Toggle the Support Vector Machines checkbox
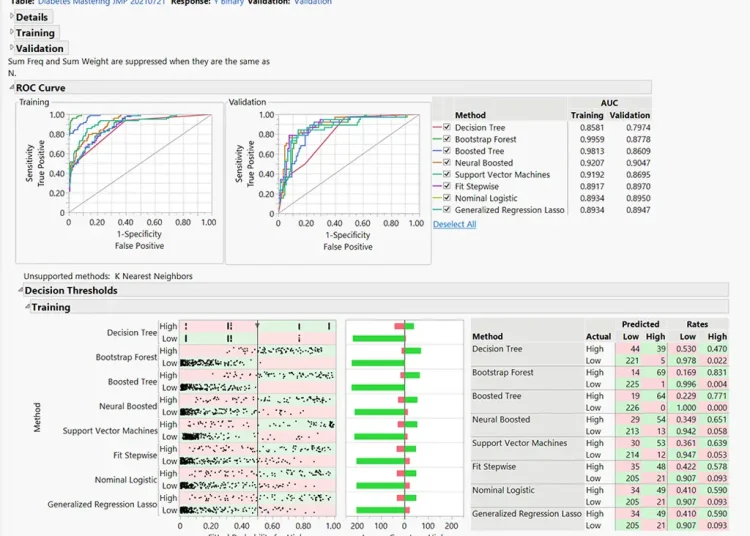The width and height of the screenshot is (750, 536). pos(447,175)
